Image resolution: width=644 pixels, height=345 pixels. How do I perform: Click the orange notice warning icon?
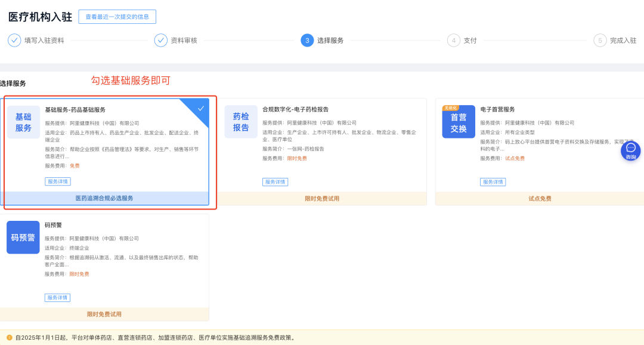click(x=9, y=338)
